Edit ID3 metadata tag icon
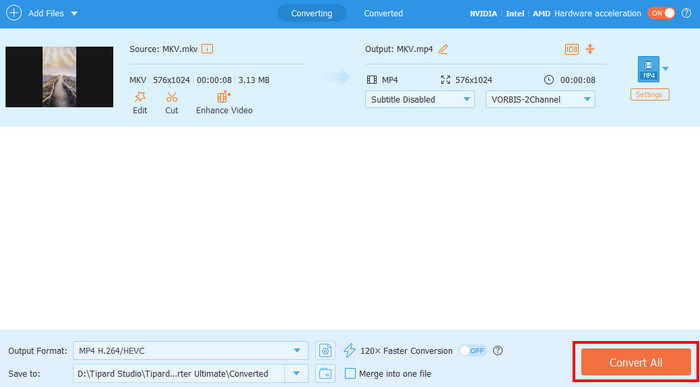This screenshot has width=700, height=387. point(572,49)
